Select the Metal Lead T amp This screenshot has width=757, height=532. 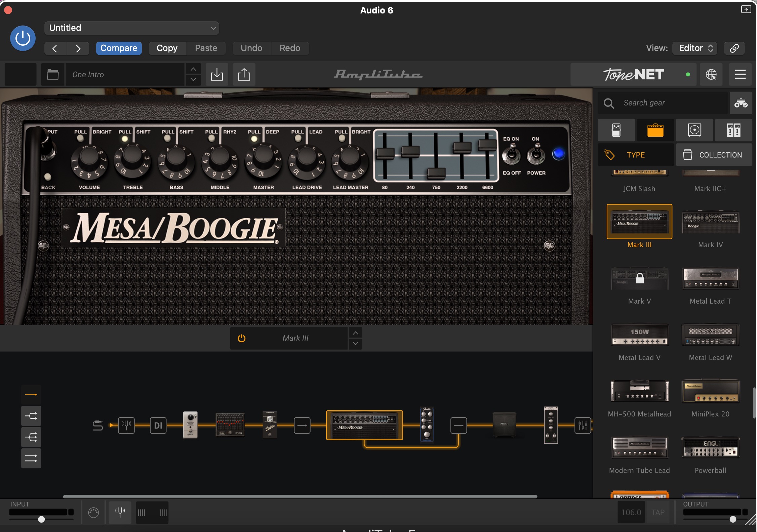tap(710, 278)
